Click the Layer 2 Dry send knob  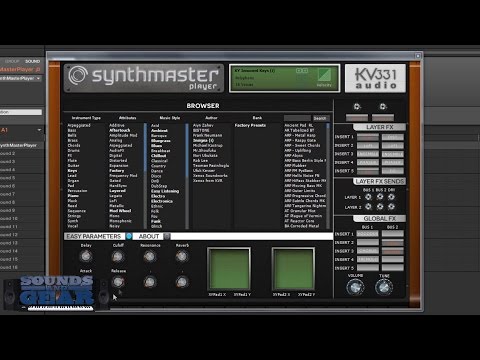click(x=392, y=207)
